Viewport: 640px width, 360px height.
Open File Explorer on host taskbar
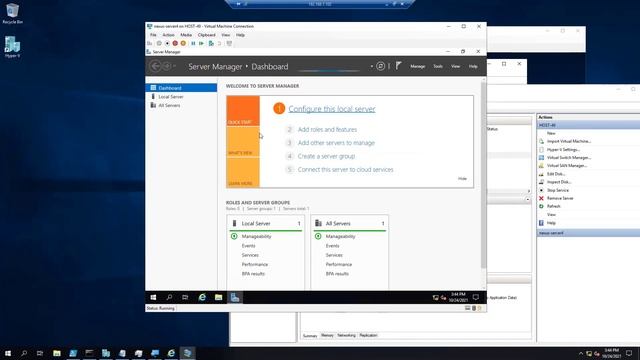[x=57, y=353]
